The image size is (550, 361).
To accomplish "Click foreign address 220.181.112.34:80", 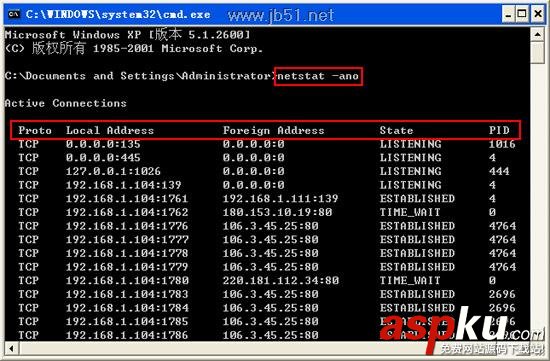I will [281, 281].
